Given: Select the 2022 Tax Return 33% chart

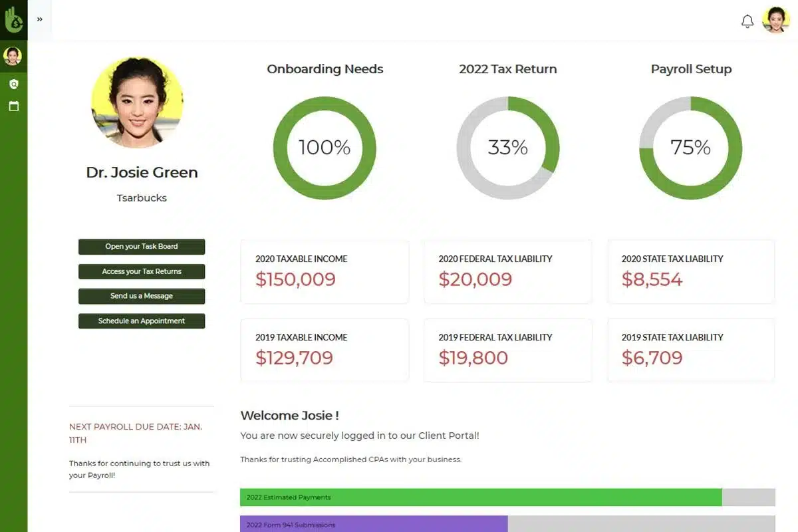Looking at the screenshot, I should (x=508, y=148).
